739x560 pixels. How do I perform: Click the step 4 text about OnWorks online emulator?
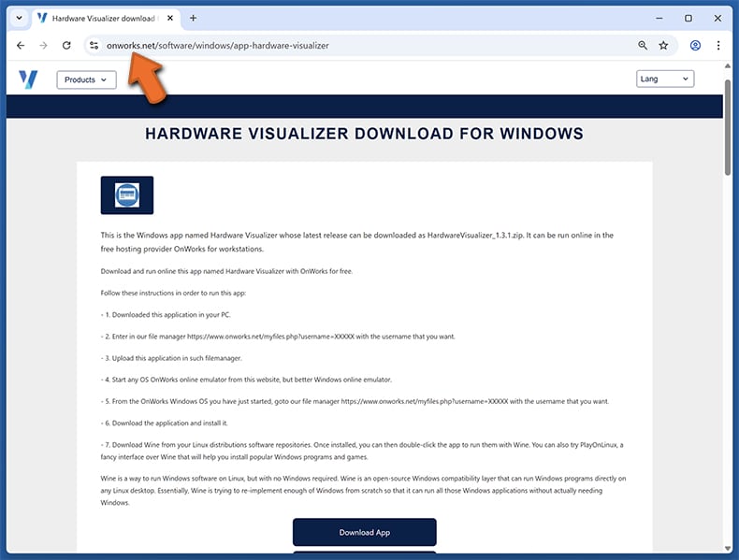click(x=246, y=380)
